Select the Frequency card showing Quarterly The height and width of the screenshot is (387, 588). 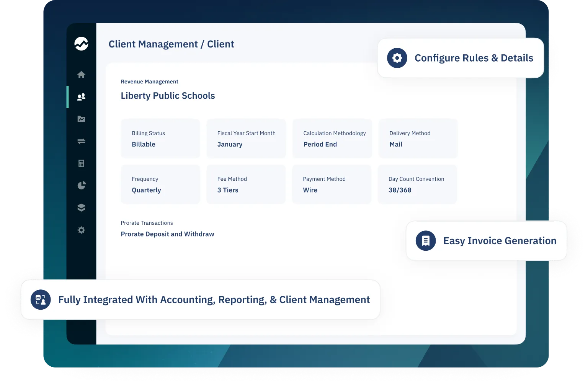160,184
